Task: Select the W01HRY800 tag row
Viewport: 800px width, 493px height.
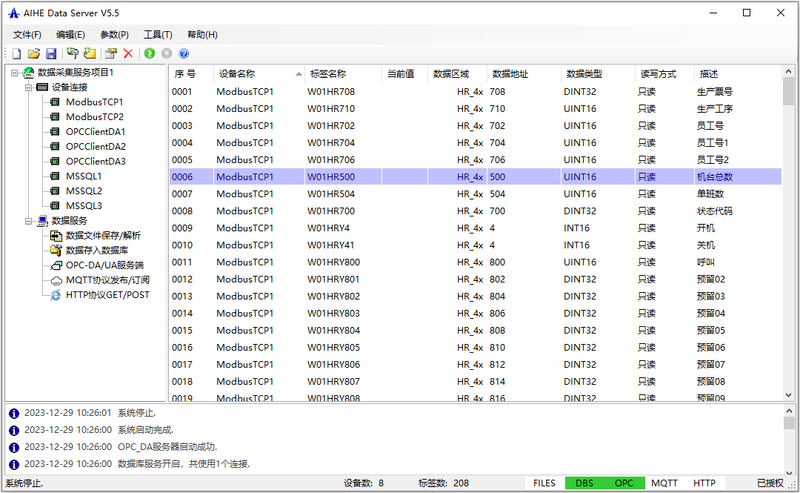Action: coord(475,262)
